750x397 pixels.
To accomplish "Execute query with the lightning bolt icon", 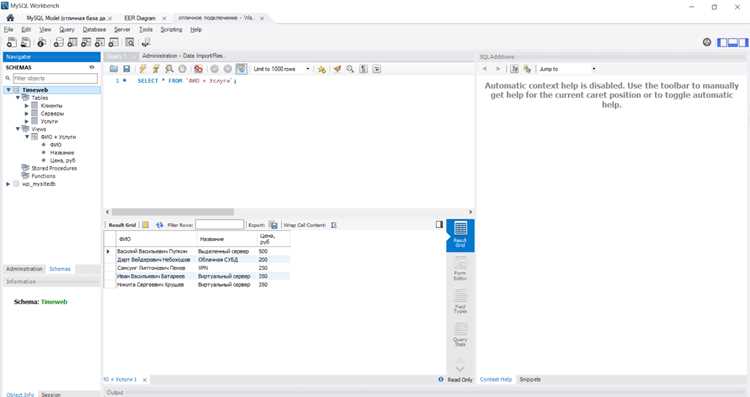I will click(143, 69).
